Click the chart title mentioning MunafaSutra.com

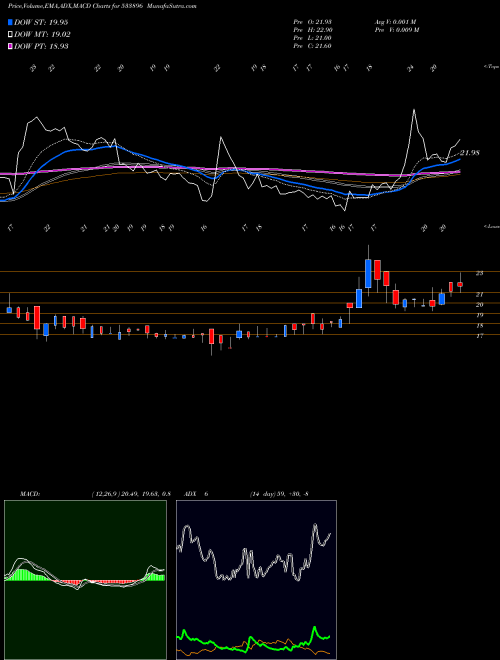(102, 6)
